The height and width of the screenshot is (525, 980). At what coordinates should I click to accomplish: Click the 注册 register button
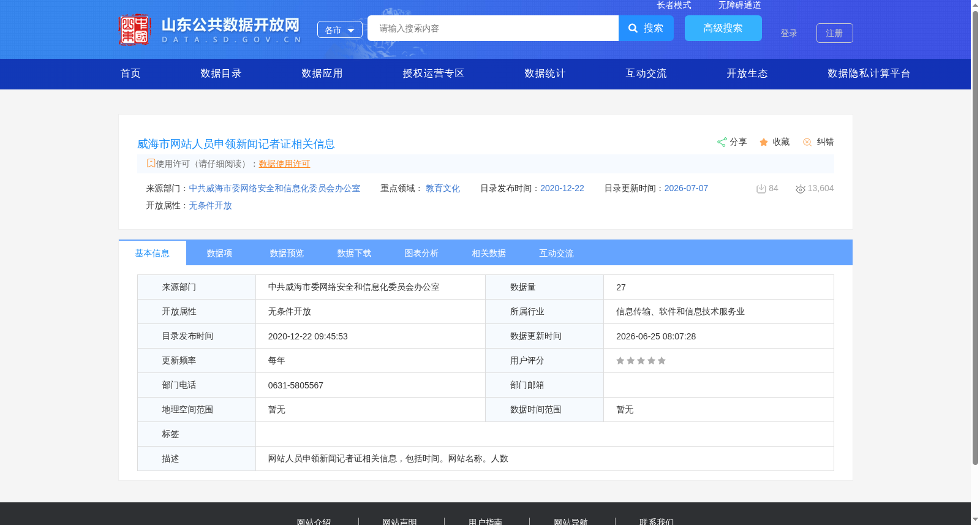[835, 33]
